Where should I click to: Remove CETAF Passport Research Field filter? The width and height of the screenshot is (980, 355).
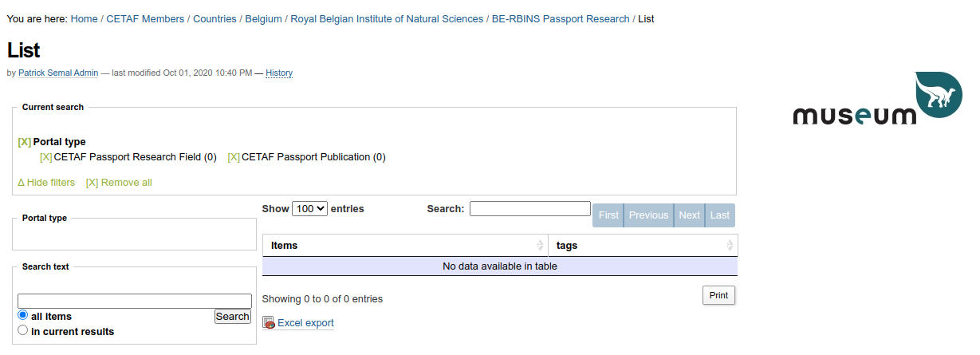tap(46, 157)
